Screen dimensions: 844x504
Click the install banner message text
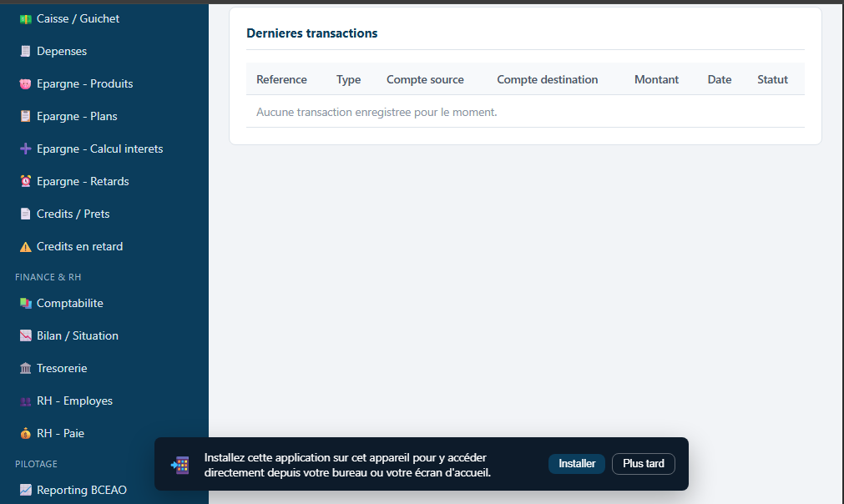coord(348,466)
